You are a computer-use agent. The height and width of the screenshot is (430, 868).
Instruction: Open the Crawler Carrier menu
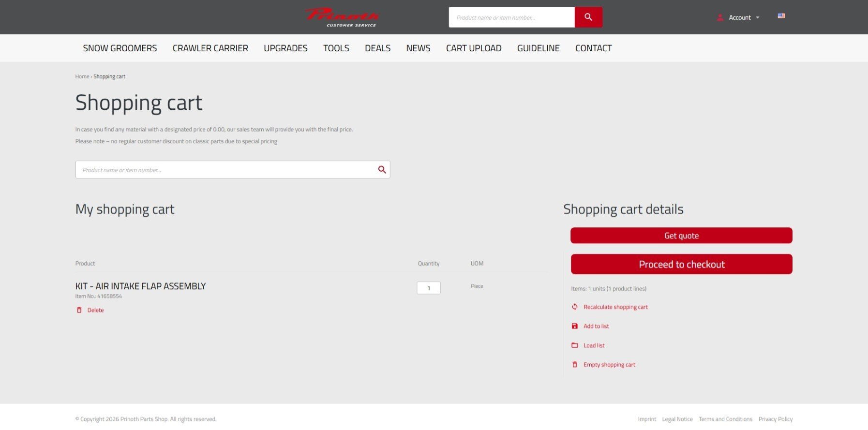point(210,48)
